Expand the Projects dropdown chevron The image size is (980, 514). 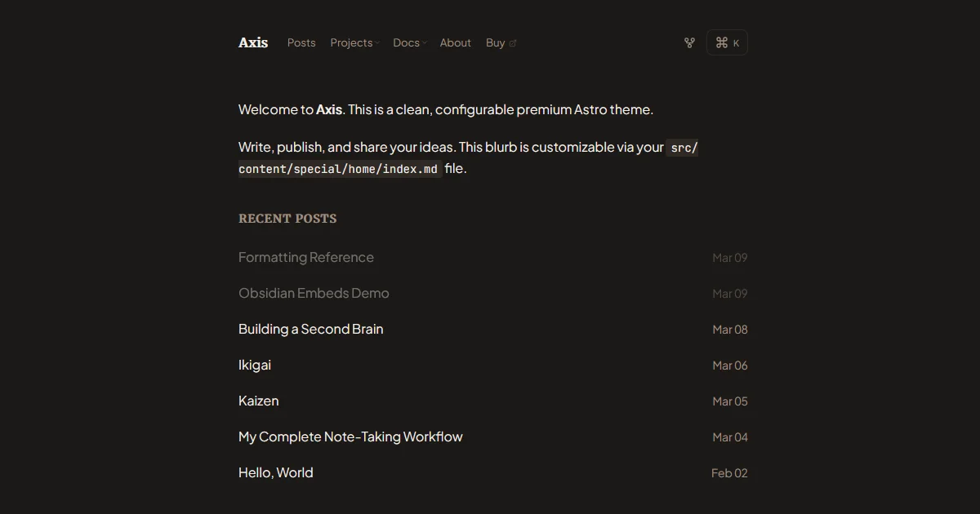tap(377, 44)
